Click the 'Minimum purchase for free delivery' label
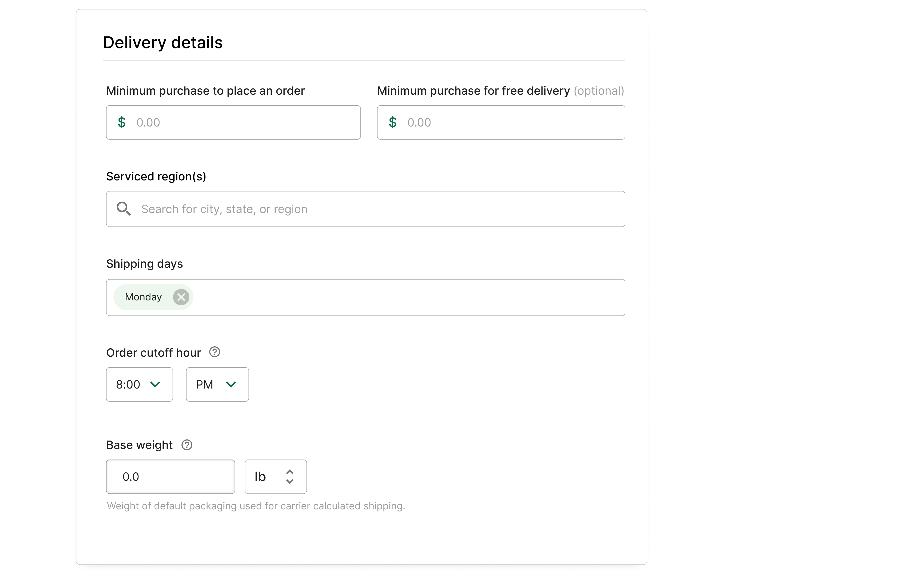The height and width of the screenshot is (573, 924). point(473,91)
